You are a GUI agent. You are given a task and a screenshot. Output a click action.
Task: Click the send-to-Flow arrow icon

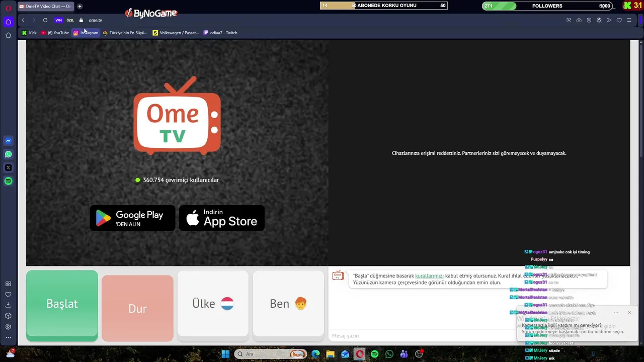click(609, 20)
